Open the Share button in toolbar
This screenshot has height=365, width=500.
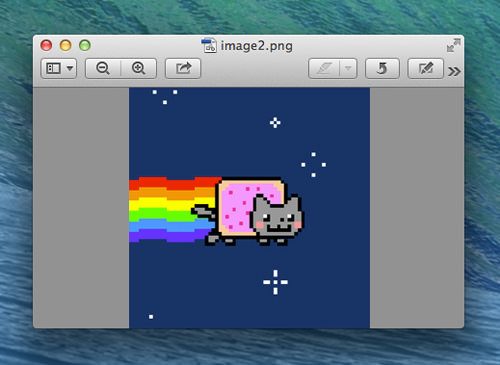point(183,68)
